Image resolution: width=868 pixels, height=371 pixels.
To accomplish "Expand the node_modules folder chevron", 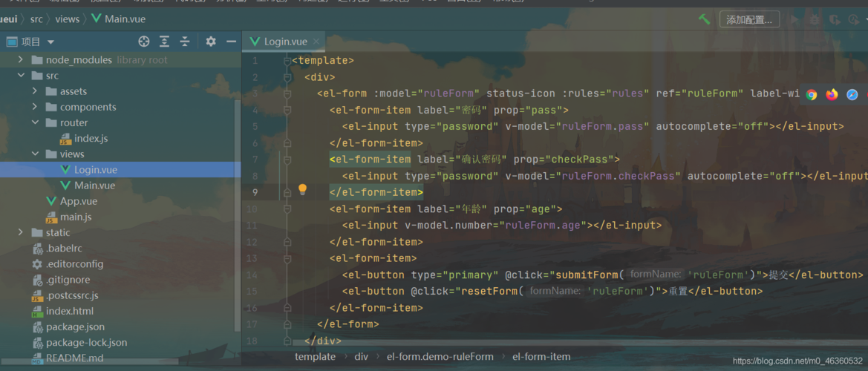I will (x=21, y=59).
